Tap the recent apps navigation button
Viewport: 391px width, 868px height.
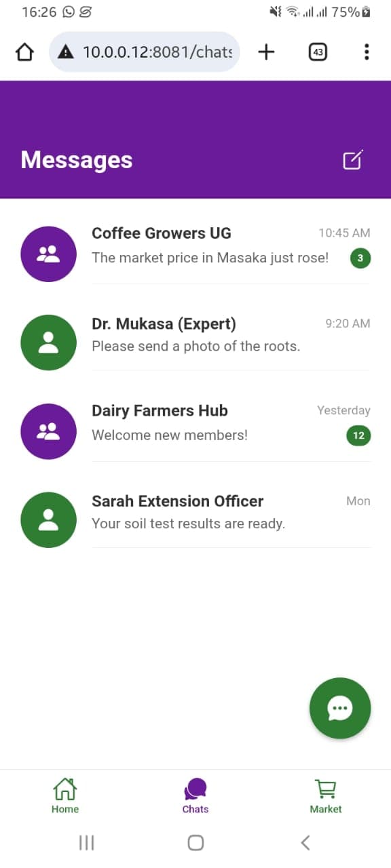[86, 843]
